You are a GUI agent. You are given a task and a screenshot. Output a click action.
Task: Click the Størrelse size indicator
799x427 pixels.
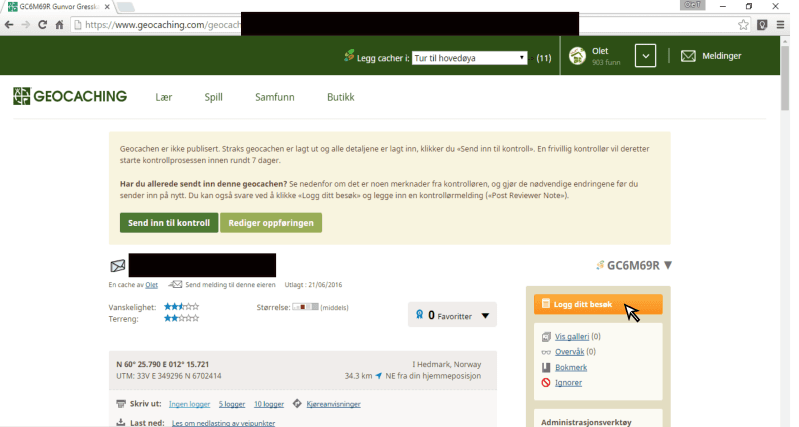[305, 307]
